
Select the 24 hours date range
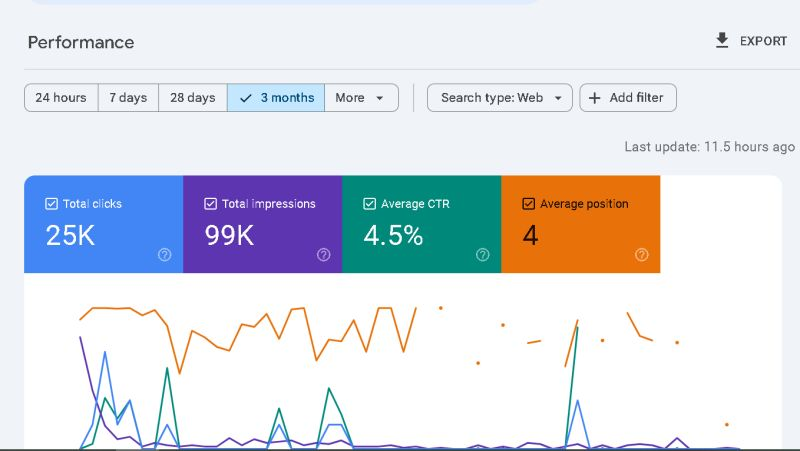click(61, 98)
